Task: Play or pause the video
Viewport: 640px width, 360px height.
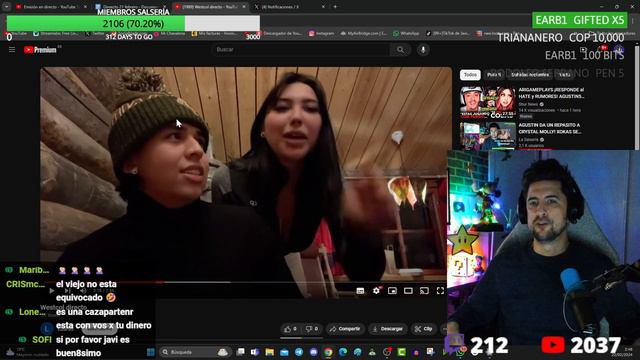Action: point(51,291)
